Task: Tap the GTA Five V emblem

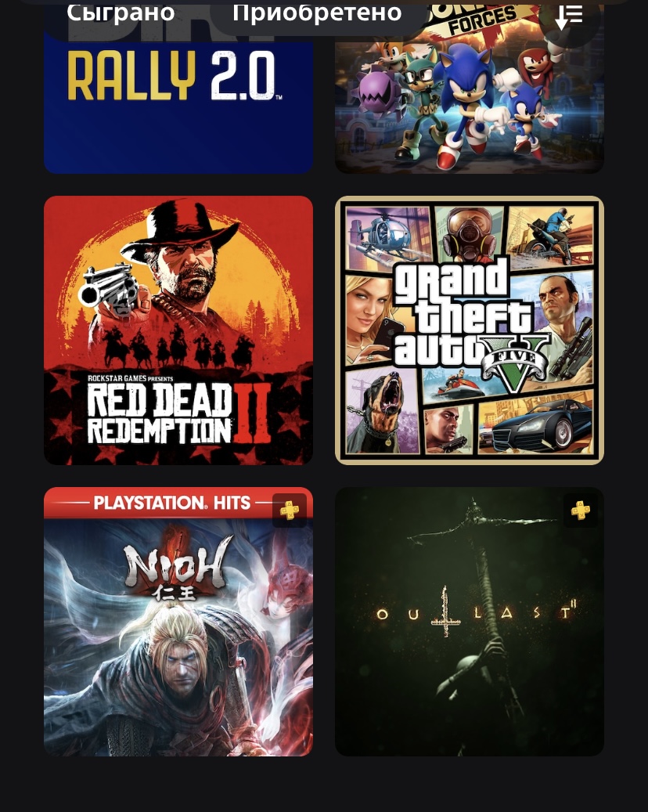Action: click(x=514, y=365)
